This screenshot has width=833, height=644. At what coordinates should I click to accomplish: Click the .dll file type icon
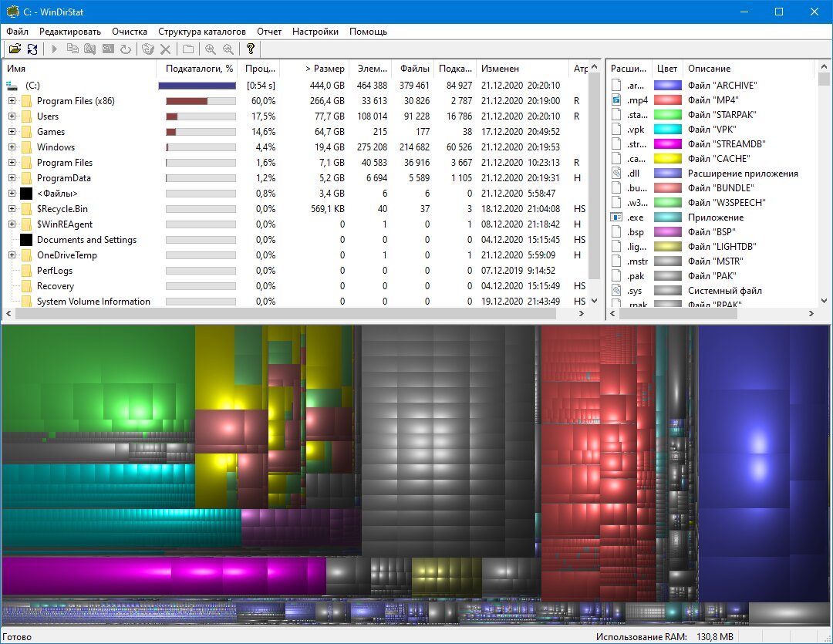[616, 174]
